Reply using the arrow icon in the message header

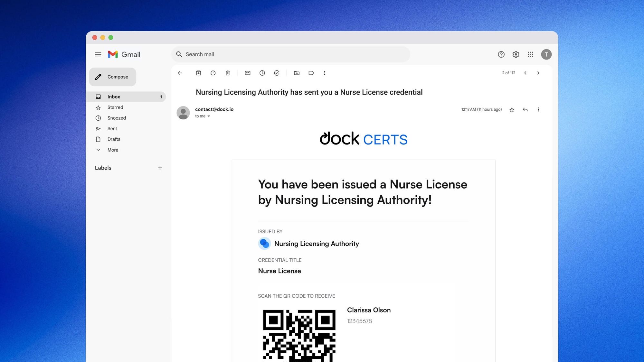[x=525, y=110]
